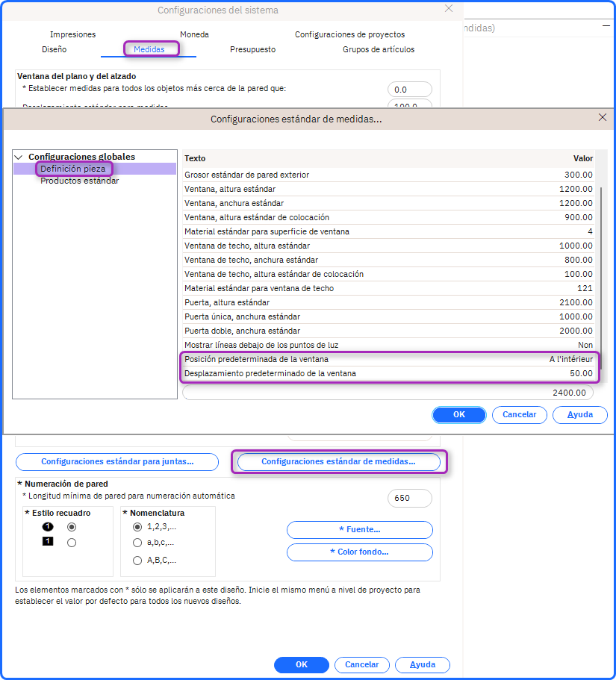Confirm with OK in the standard measures dialog
This screenshot has height=680, width=616.
pos(459,414)
